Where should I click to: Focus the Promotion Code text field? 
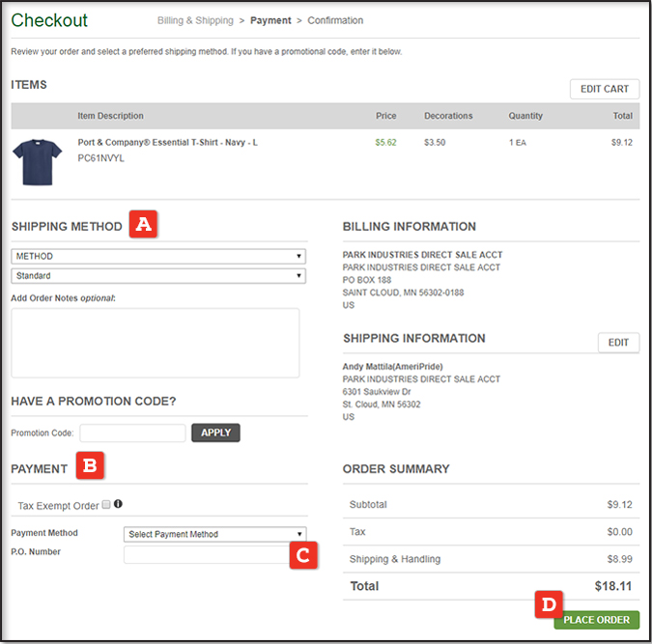(x=132, y=434)
